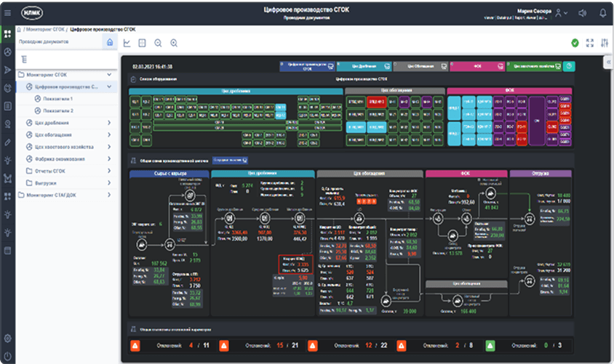Open the user profile dropdown arrow
Image resolution: width=614 pixels, height=364 pixels.
(x=567, y=13)
